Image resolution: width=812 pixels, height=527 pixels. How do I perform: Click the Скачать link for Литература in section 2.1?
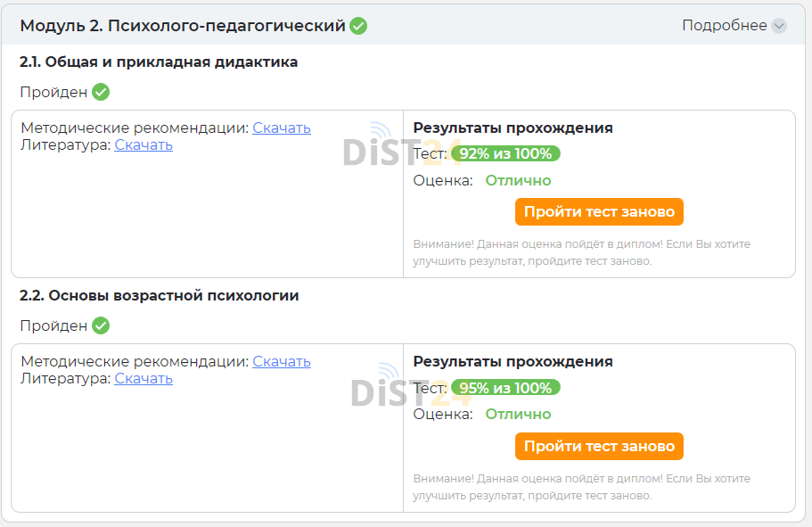pyautogui.click(x=142, y=144)
